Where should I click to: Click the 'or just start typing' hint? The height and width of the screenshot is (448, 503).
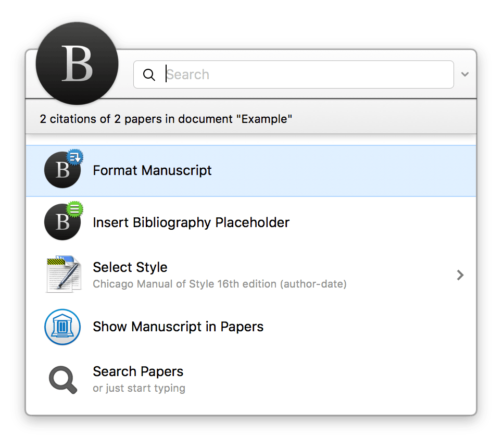click(x=139, y=388)
